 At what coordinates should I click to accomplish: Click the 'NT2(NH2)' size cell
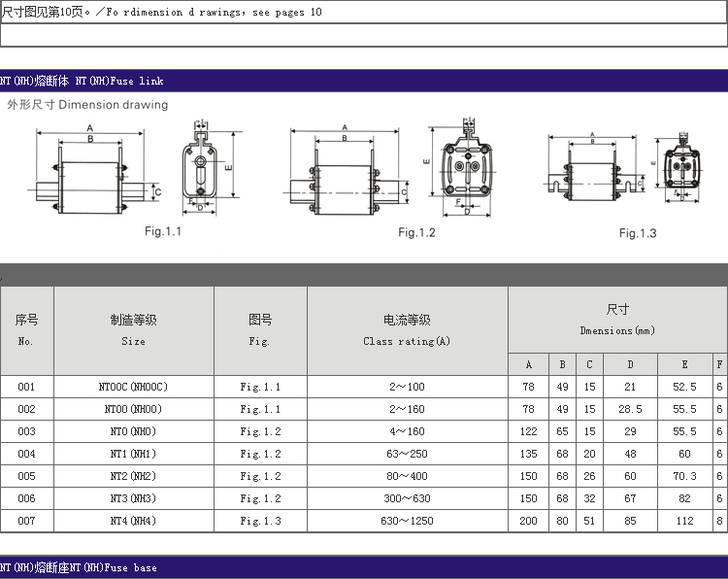coord(133,476)
